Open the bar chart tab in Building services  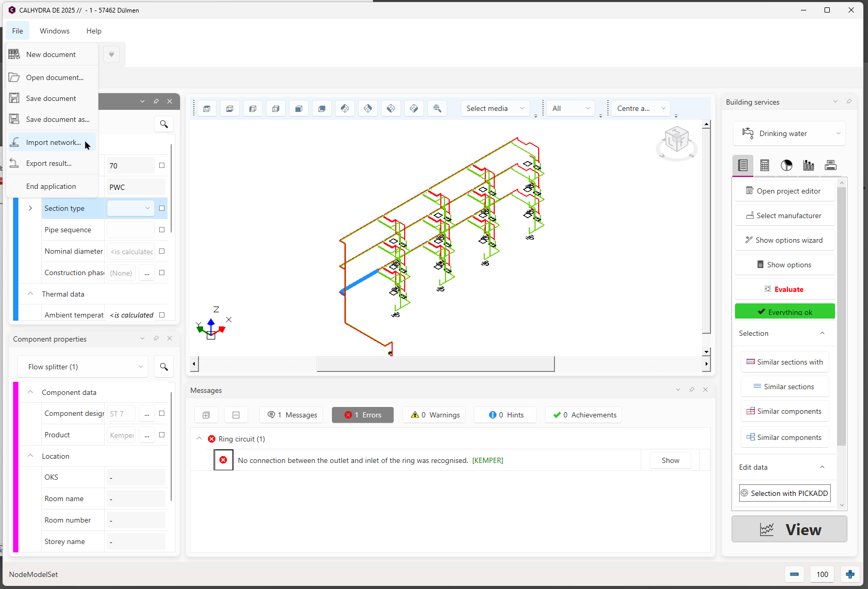pos(809,165)
